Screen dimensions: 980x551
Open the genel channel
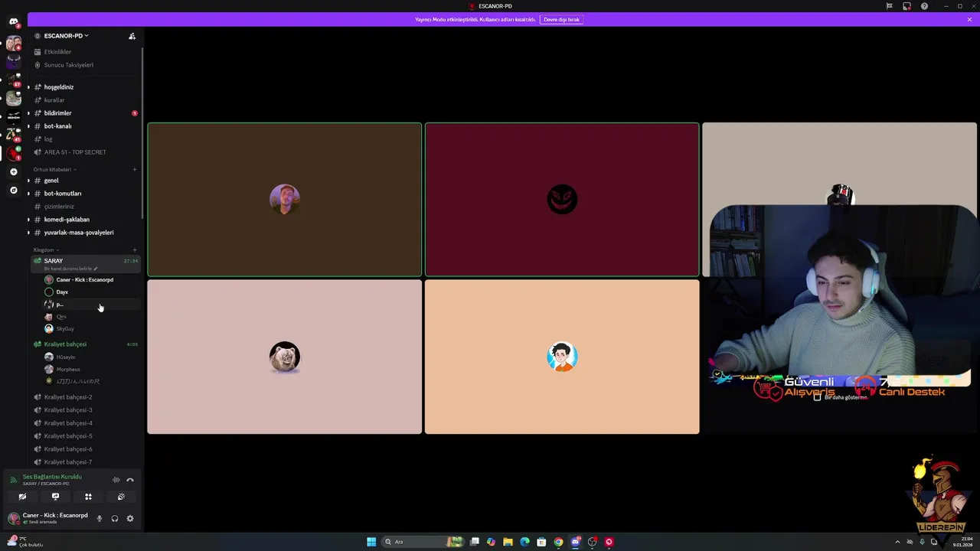pos(51,181)
